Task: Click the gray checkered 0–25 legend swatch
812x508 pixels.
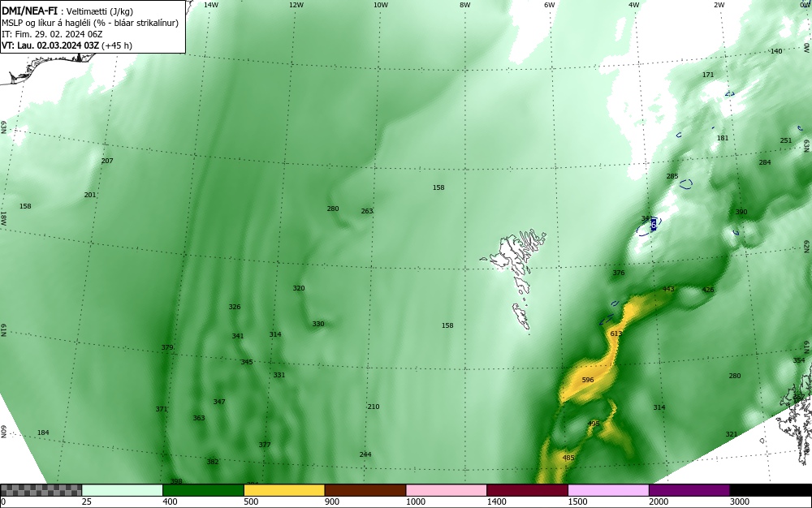Action: (x=41, y=490)
